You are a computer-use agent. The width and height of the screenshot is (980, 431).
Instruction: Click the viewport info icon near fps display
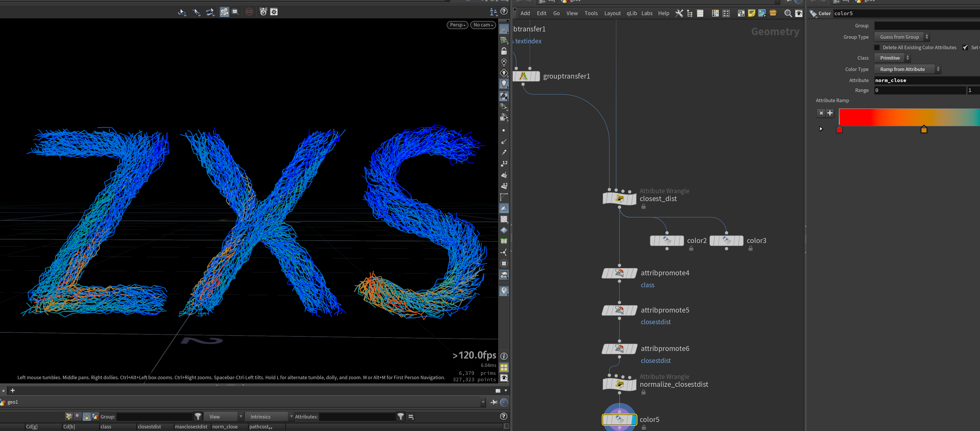coord(504,356)
